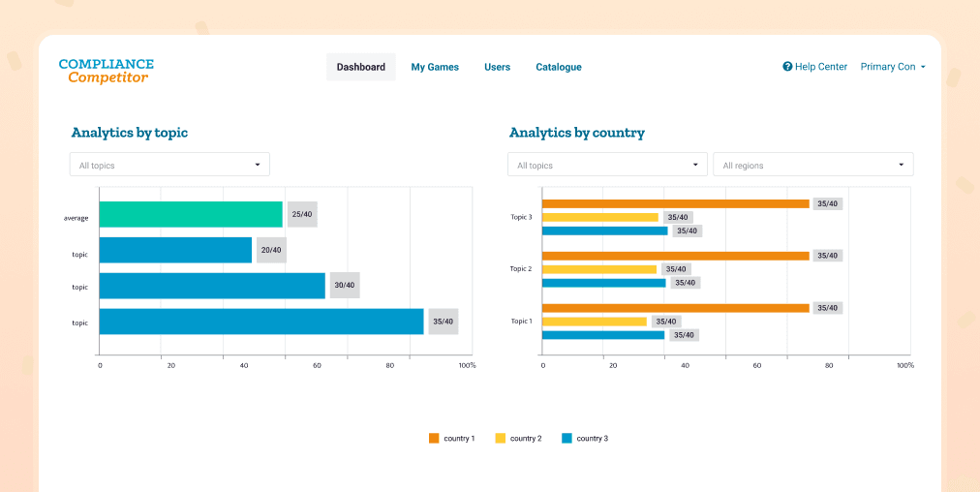Expand the Primary Con account menu
Screen dimensions: 980x492
pos(893,67)
